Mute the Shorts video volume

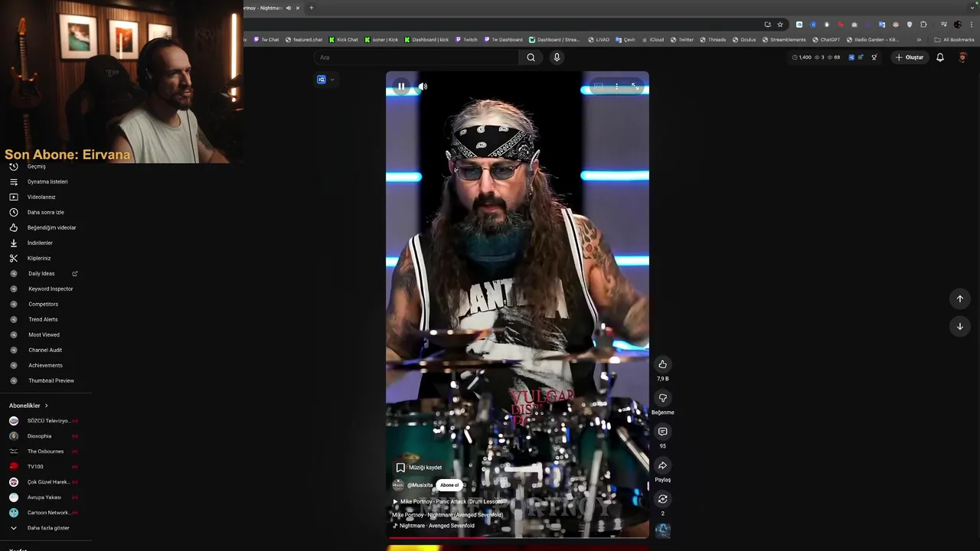pyautogui.click(x=423, y=86)
